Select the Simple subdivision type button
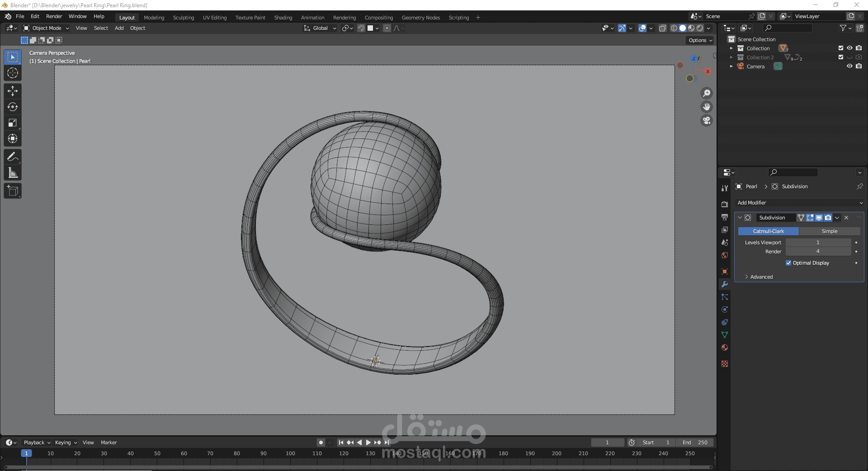This screenshot has width=868, height=471. point(829,231)
